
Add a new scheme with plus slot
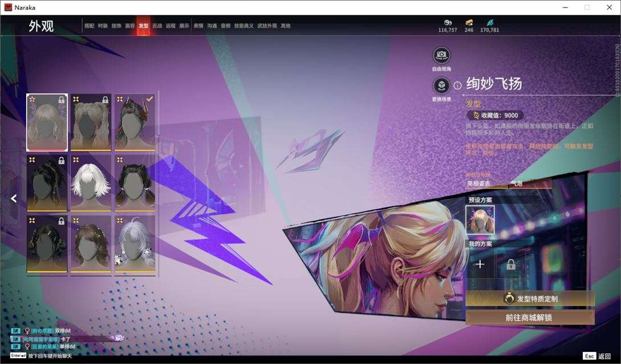click(480, 264)
